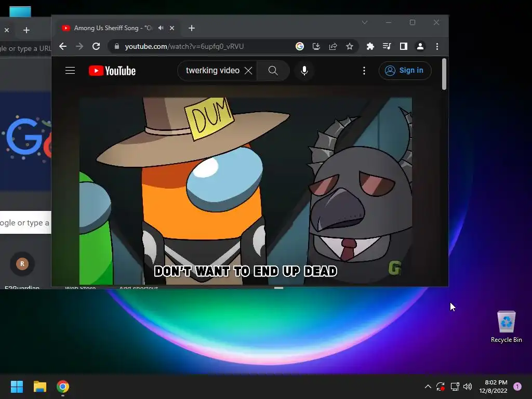Click the Chrome icon on the taskbar

click(63, 387)
